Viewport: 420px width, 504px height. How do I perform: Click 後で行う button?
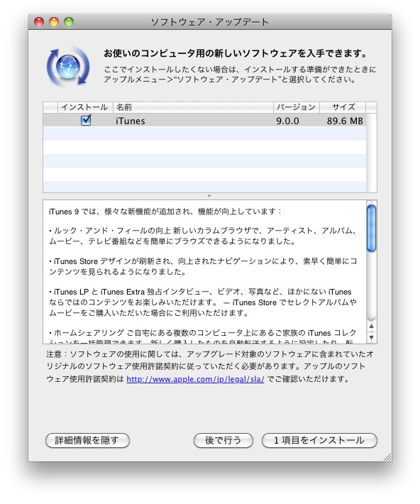click(223, 440)
